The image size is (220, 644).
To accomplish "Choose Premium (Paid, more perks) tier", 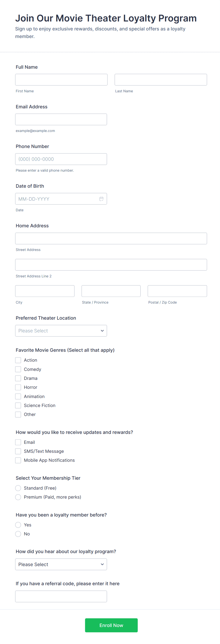I will tap(18, 497).
